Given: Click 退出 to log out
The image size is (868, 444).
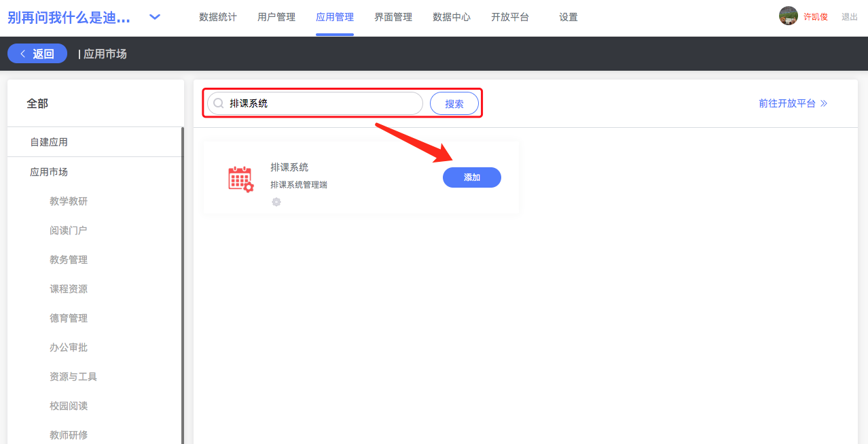Looking at the screenshot, I should point(850,17).
